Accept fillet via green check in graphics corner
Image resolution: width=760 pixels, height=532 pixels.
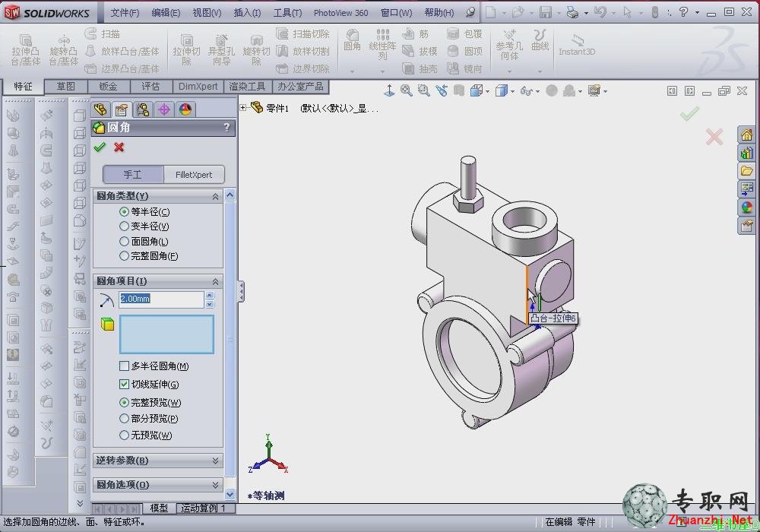[689, 113]
